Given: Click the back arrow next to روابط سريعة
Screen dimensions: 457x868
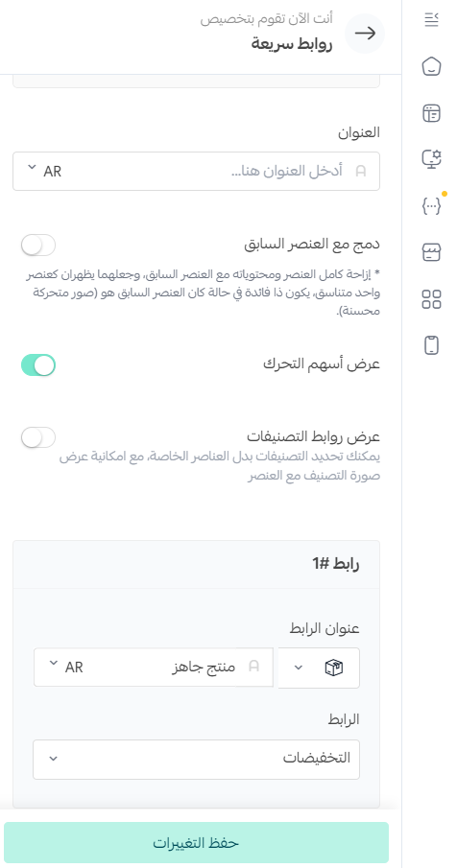Looking at the screenshot, I should pos(365,34).
